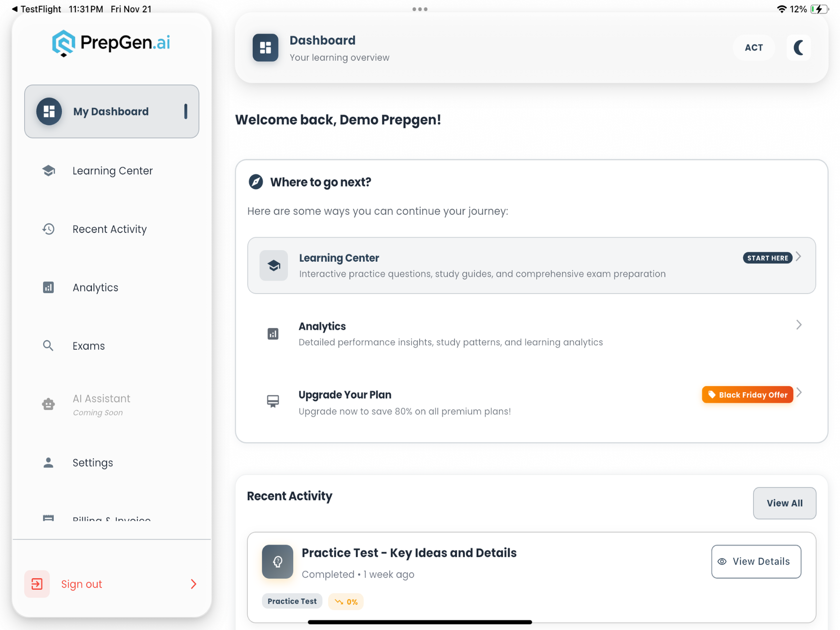
Task: Click the PrepGen.ai logo
Action: 111,43
